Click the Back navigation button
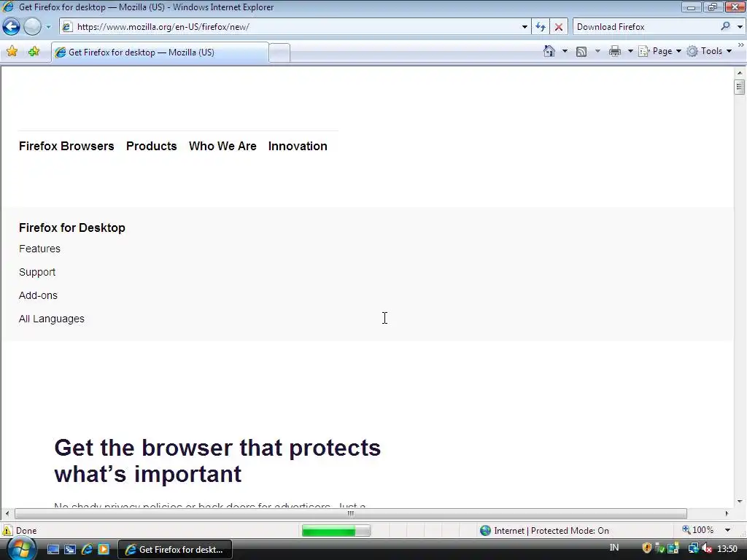The image size is (747, 560). [12, 27]
